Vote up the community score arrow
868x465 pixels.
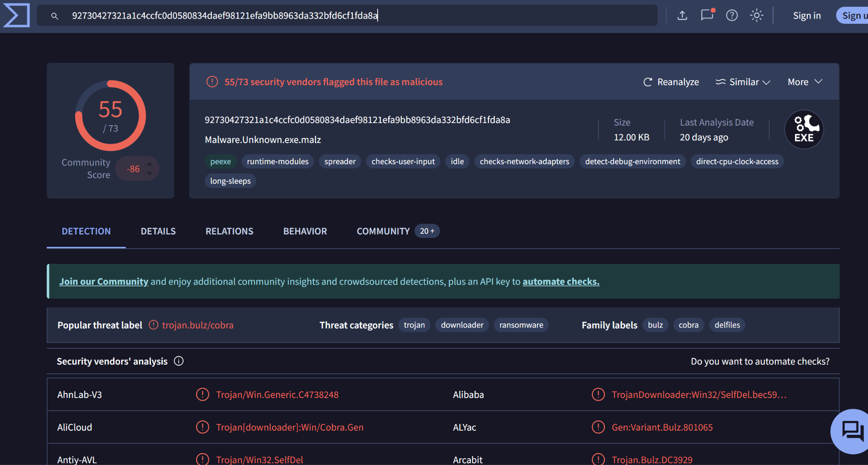149,164
